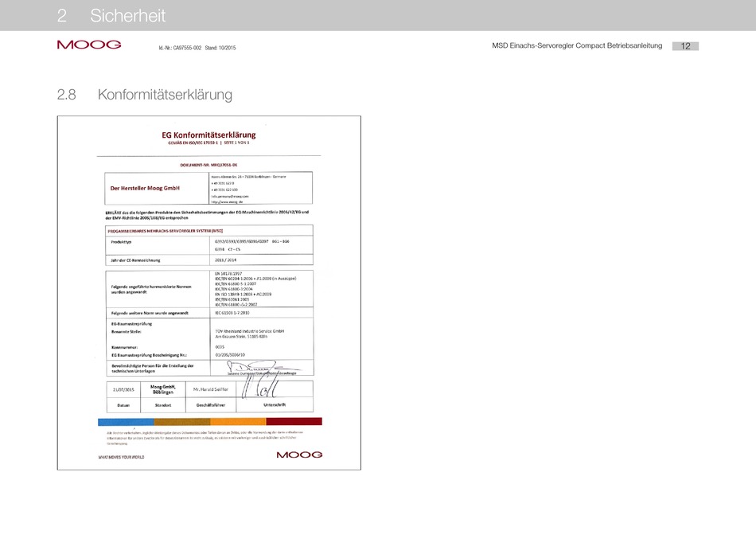
Task: Click the "2011 / 2014" value cell
Action: point(261,260)
